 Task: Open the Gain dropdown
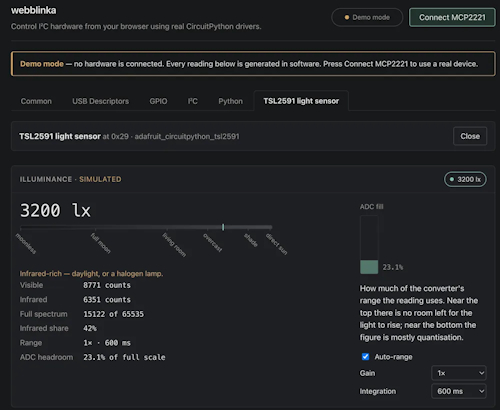click(x=459, y=373)
